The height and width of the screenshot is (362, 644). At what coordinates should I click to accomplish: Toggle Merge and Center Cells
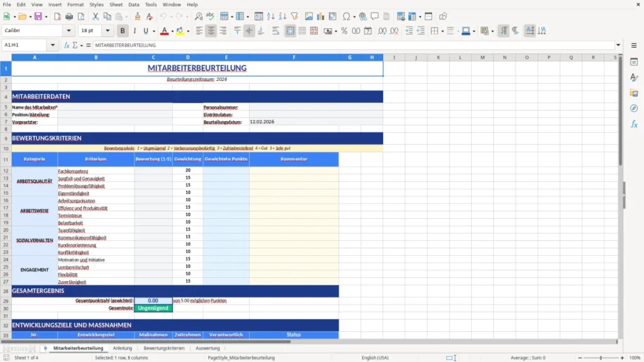click(290, 31)
